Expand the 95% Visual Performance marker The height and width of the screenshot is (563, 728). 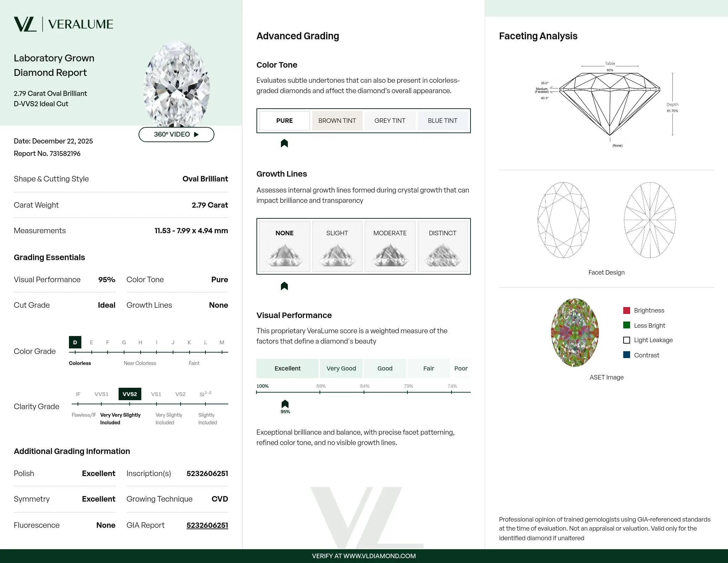(x=285, y=404)
